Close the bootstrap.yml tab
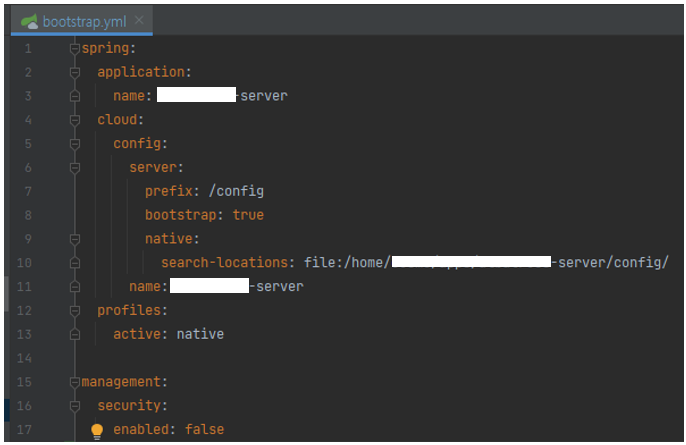The height and width of the screenshot is (445, 686). [139, 20]
